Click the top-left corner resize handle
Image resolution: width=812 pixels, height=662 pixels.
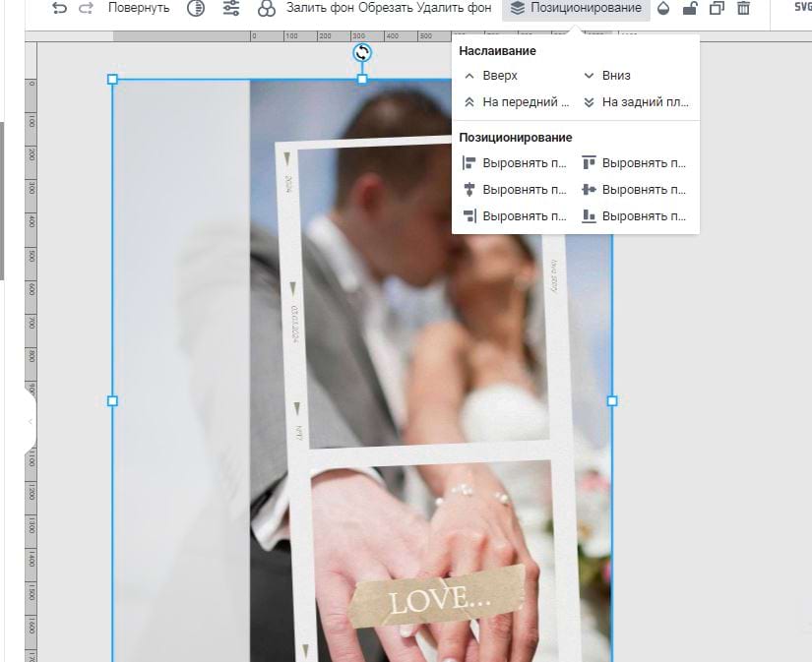[x=112, y=80]
